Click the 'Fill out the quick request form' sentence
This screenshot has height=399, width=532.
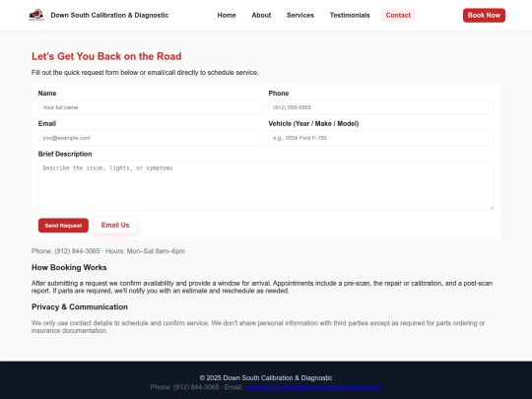point(145,73)
